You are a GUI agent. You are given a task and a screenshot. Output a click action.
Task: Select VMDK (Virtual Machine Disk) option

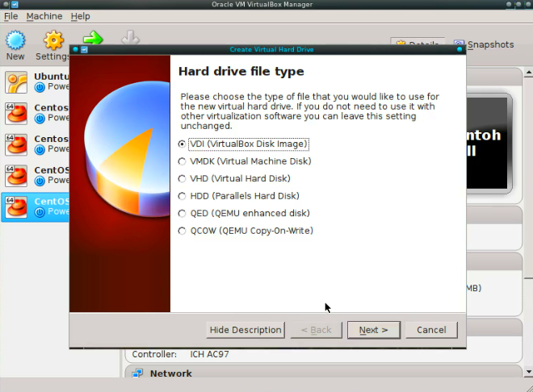pyautogui.click(x=245, y=161)
